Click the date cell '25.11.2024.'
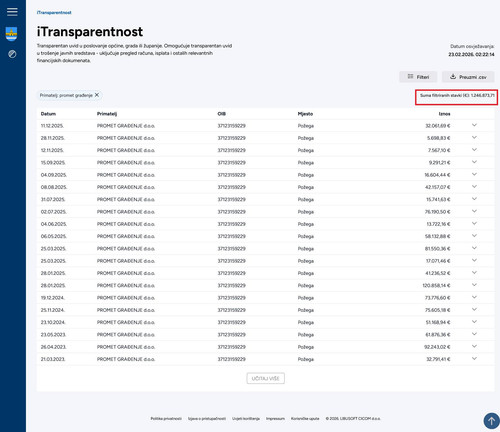 53,310
